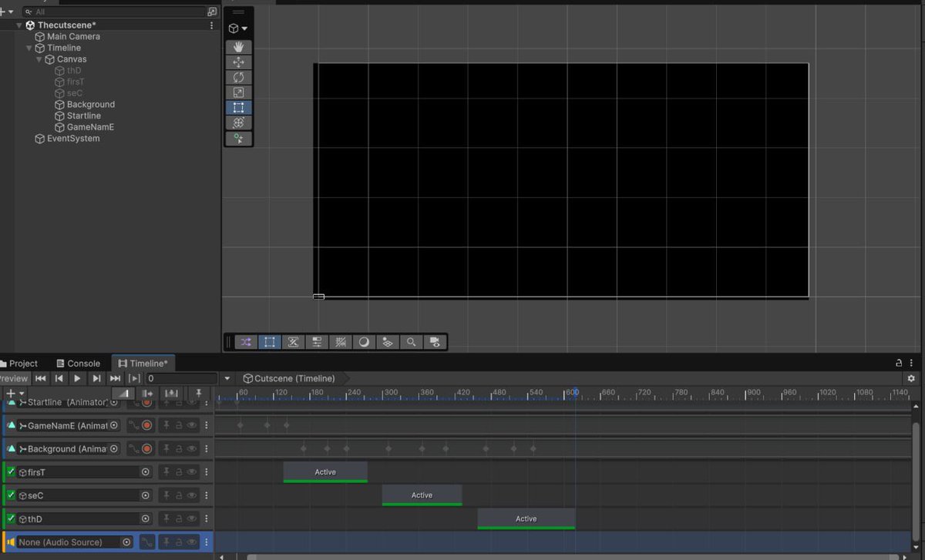
Task: Open the thD track options menu
Action: tap(206, 519)
